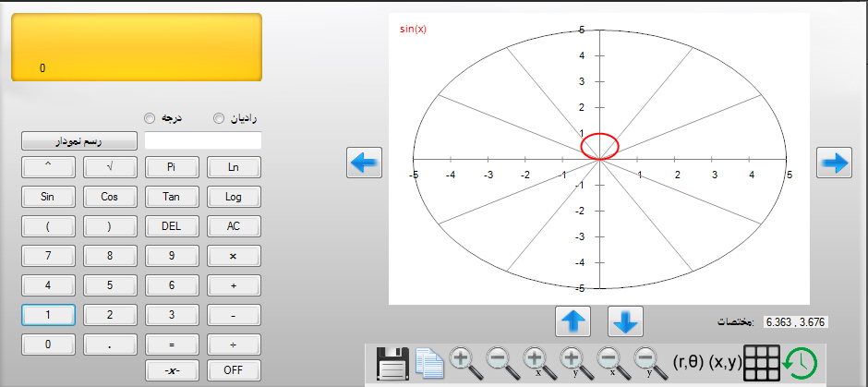Select the درجه (degree) radio button

(x=149, y=118)
